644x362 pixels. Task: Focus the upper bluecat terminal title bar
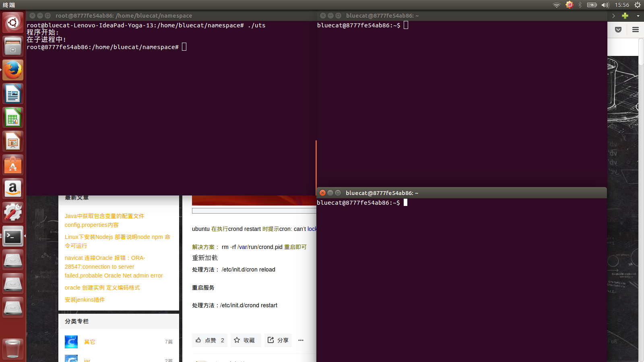[462, 16]
